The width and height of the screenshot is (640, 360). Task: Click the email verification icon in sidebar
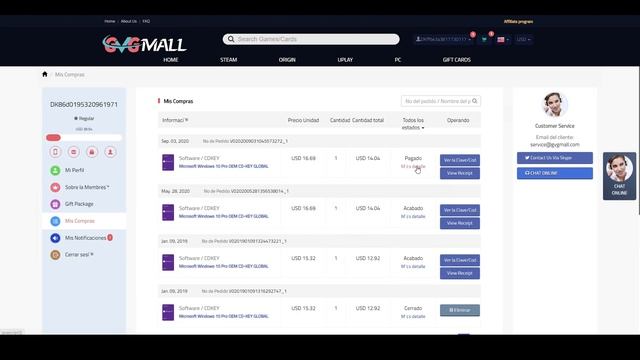[73, 152]
